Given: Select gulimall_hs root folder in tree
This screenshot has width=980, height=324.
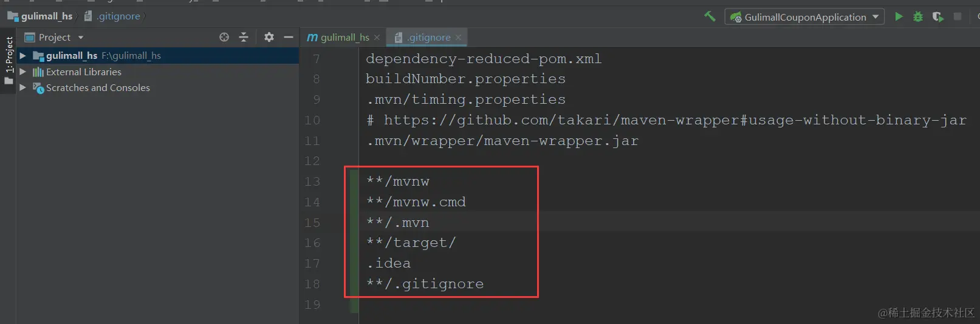Looking at the screenshot, I should click(157, 56).
